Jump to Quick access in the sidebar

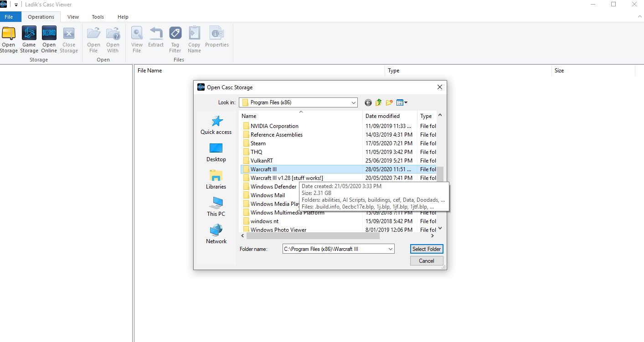click(216, 125)
